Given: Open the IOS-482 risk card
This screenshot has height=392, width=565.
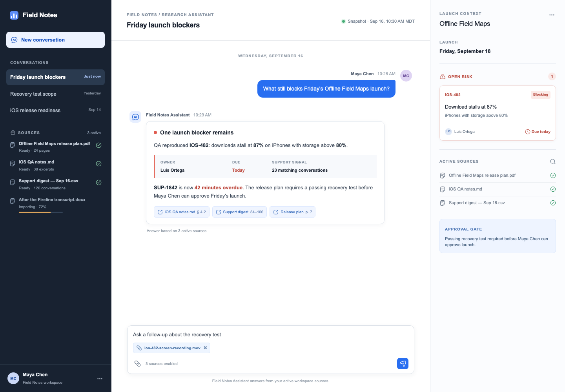Looking at the screenshot, I should click(x=498, y=113).
